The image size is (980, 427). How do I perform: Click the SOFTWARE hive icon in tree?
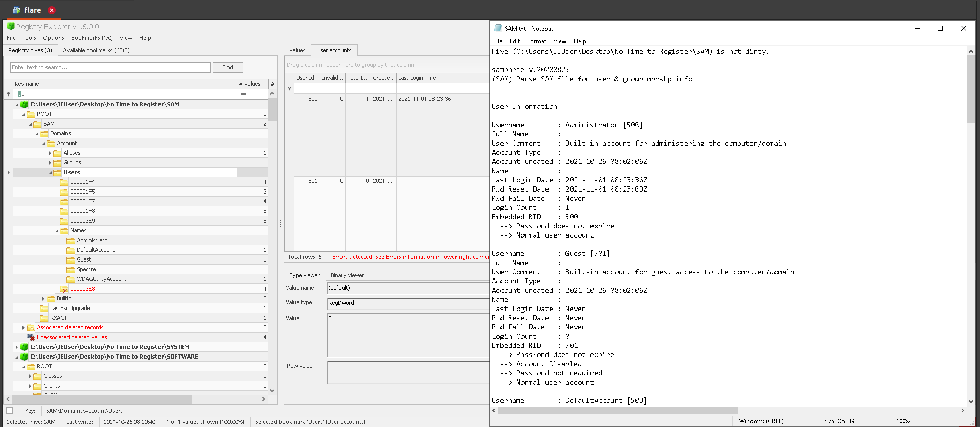coord(24,357)
